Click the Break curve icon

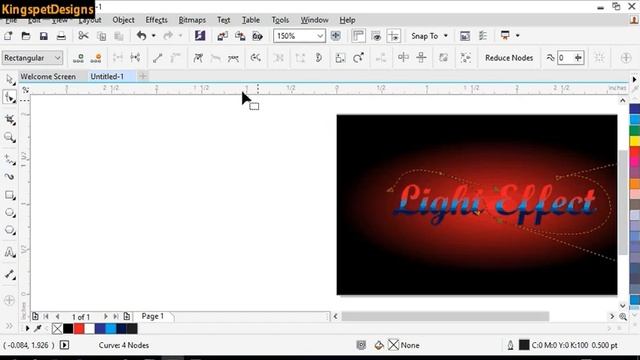136,58
